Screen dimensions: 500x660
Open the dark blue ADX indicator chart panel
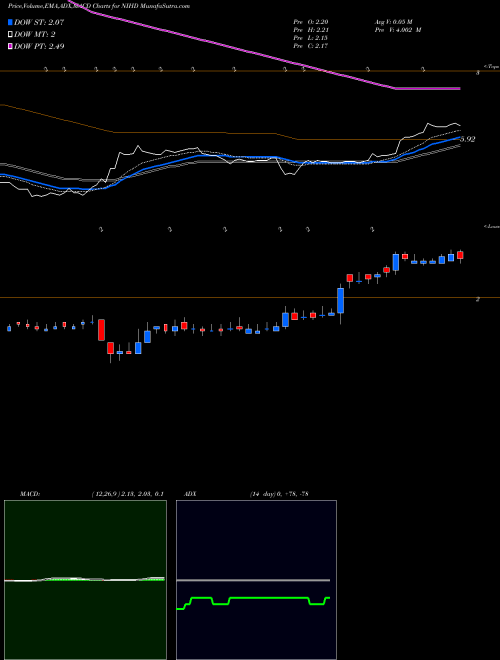(256, 580)
